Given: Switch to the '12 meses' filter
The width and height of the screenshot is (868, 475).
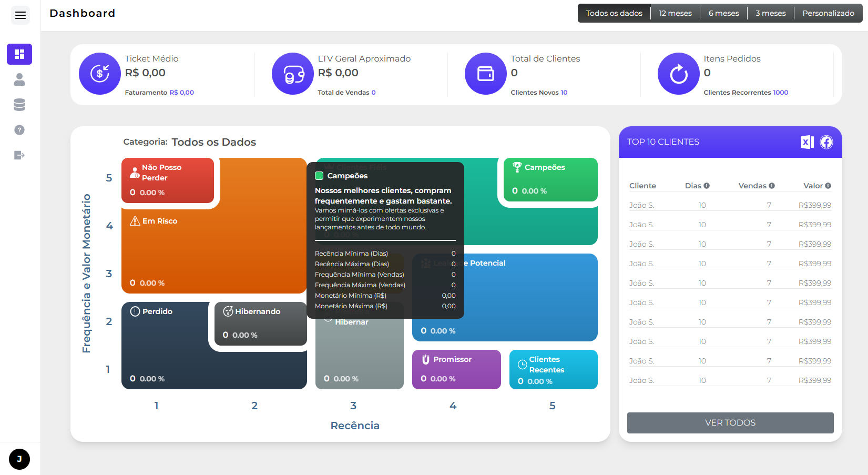Looking at the screenshot, I should 675,13.
